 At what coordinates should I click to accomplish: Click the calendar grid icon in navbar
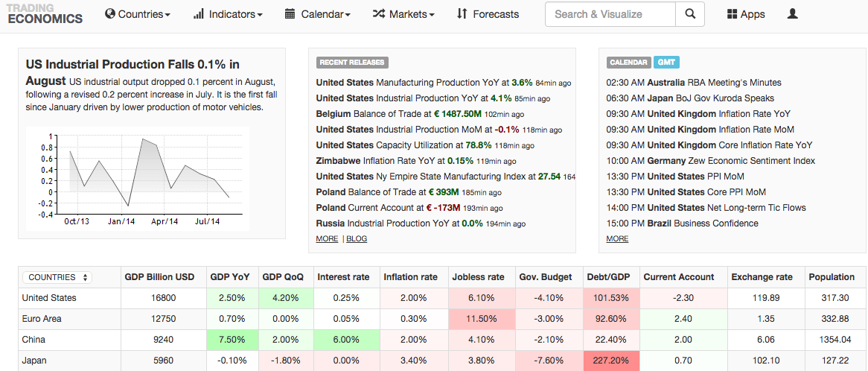click(290, 14)
